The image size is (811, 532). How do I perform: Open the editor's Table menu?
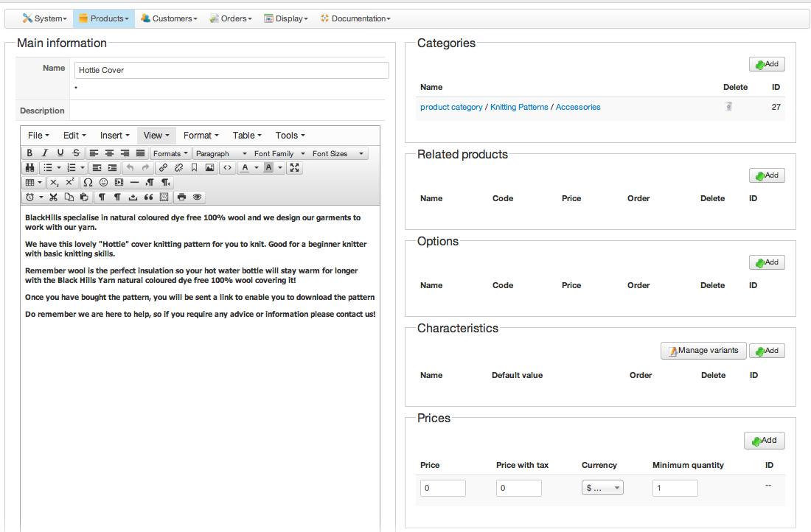pos(248,136)
